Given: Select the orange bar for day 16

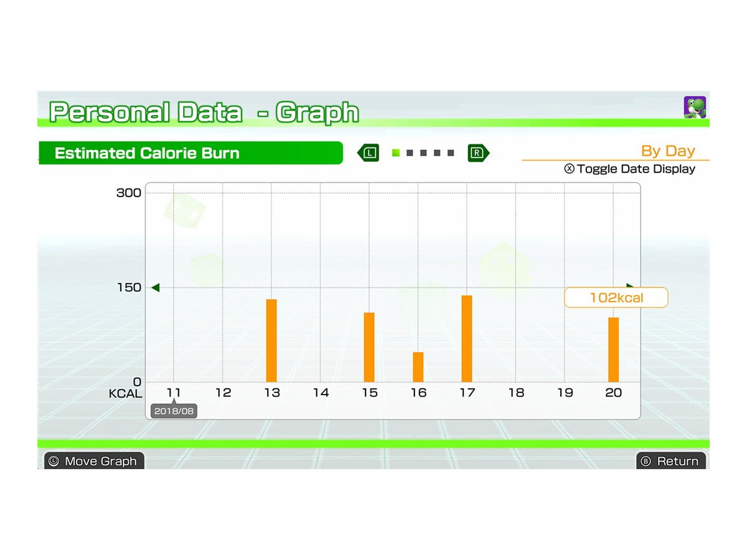Looking at the screenshot, I should pos(418,367).
